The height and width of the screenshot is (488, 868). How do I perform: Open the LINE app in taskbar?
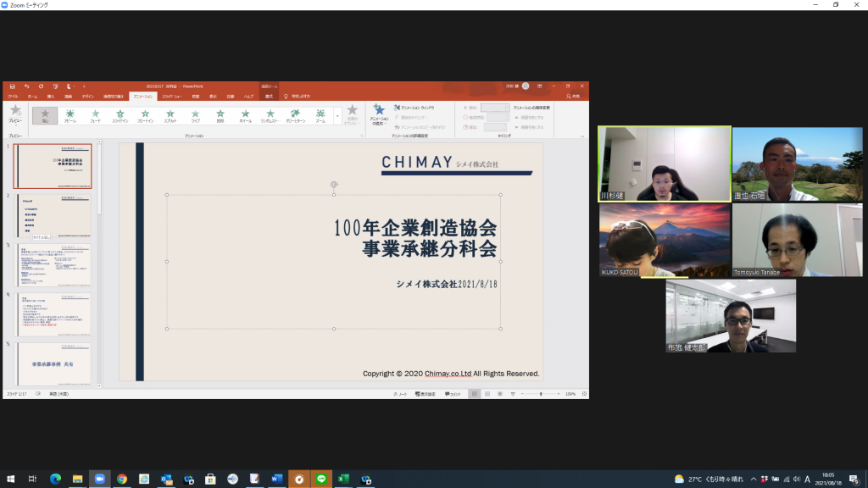[321, 479]
